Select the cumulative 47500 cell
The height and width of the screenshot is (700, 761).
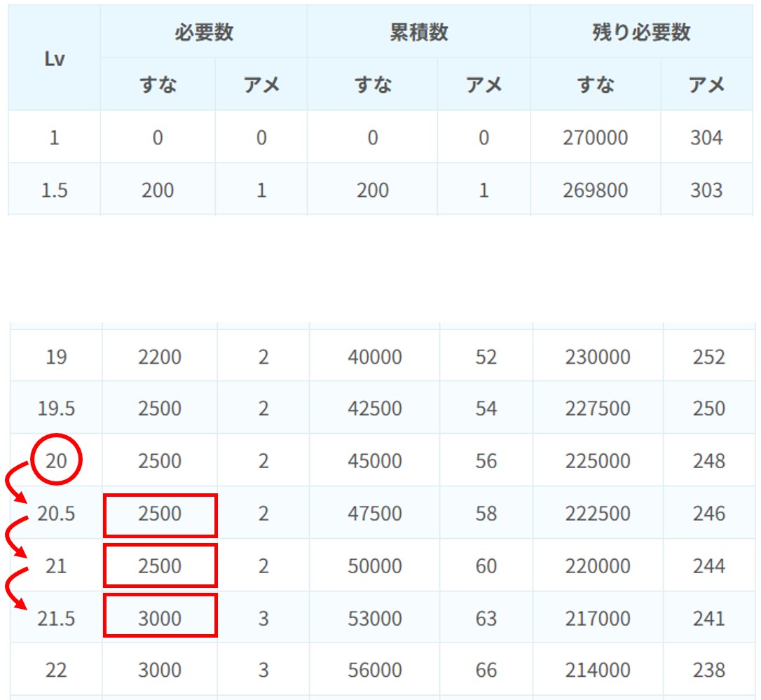374,514
